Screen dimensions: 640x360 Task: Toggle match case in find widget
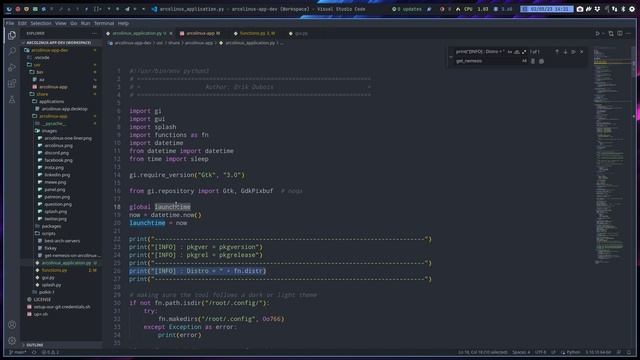510,52
